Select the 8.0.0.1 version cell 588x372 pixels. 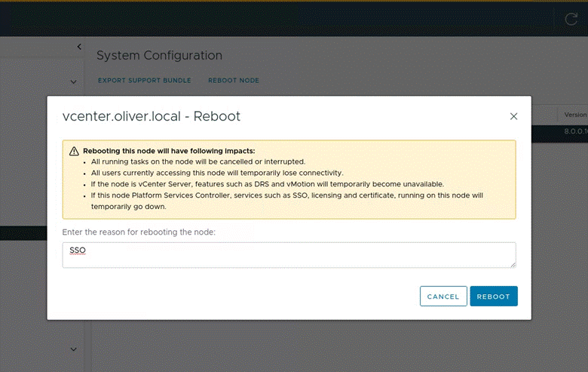click(x=576, y=131)
